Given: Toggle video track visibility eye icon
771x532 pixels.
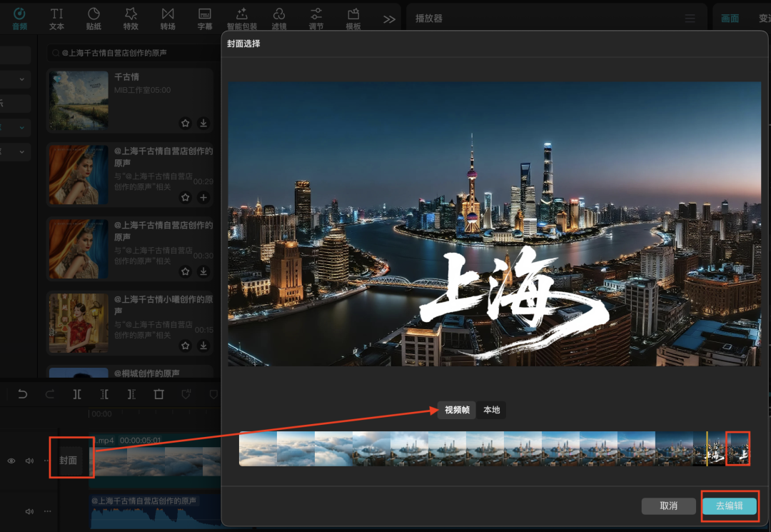Looking at the screenshot, I should point(11,461).
